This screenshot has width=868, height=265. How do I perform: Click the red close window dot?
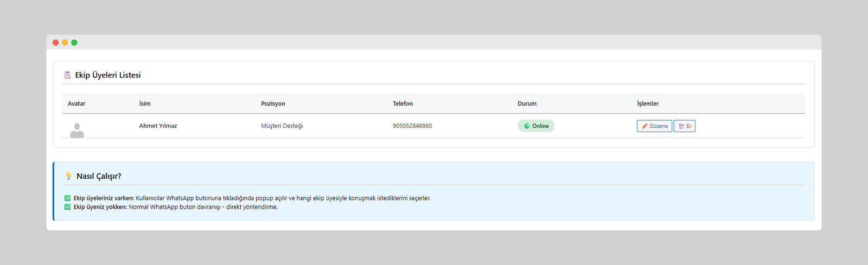[55, 42]
